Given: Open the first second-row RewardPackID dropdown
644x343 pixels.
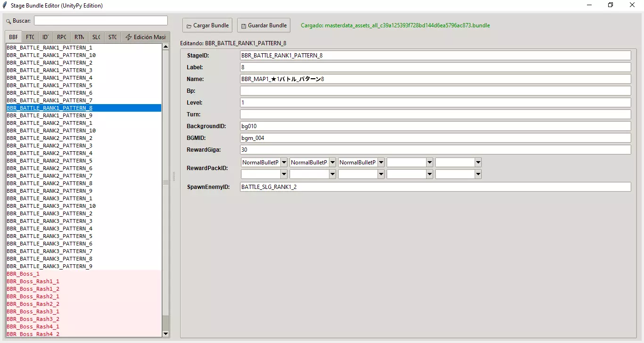Looking at the screenshot, I should (284, 174).
